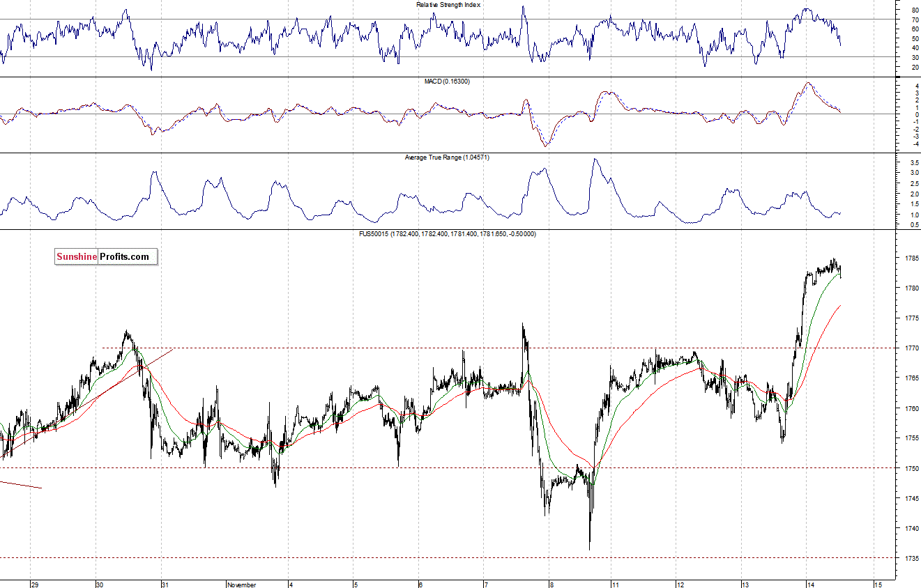Select date 29 on the time axis
921x588 pixels.
tap(35, 585)
